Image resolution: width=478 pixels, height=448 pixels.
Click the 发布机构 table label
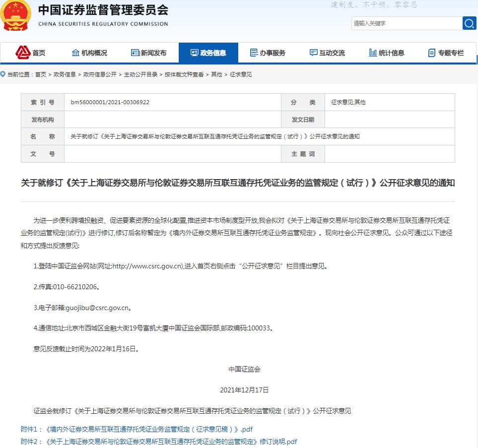(43, 120)
